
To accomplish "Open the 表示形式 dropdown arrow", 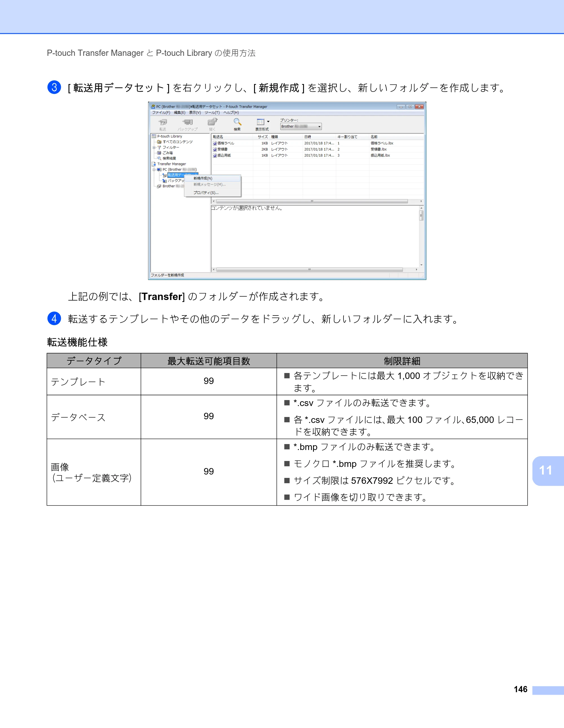I will (268, 122).
